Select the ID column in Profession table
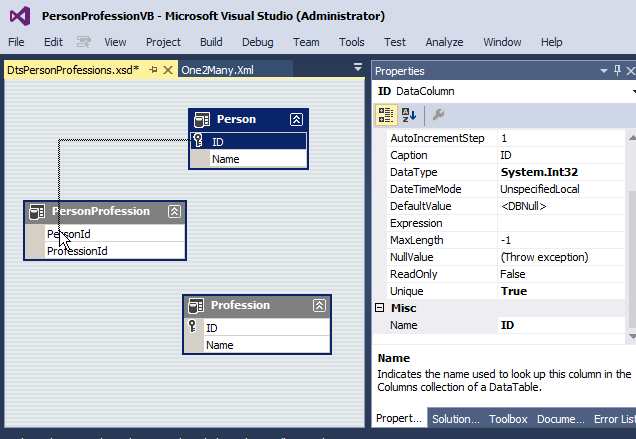The width and height of the screenshot is (636, 439). pos(257,327)
